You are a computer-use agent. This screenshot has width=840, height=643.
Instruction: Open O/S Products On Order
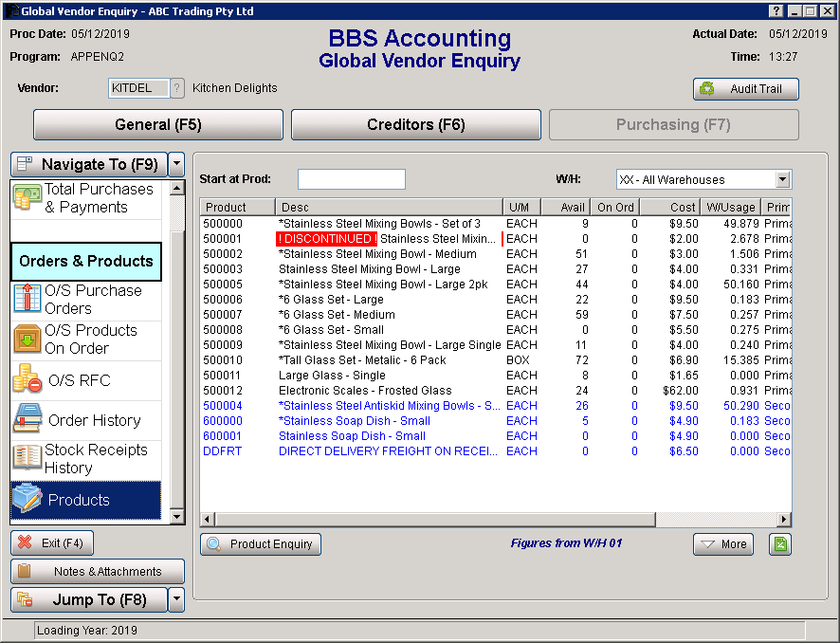click(86, 340)
